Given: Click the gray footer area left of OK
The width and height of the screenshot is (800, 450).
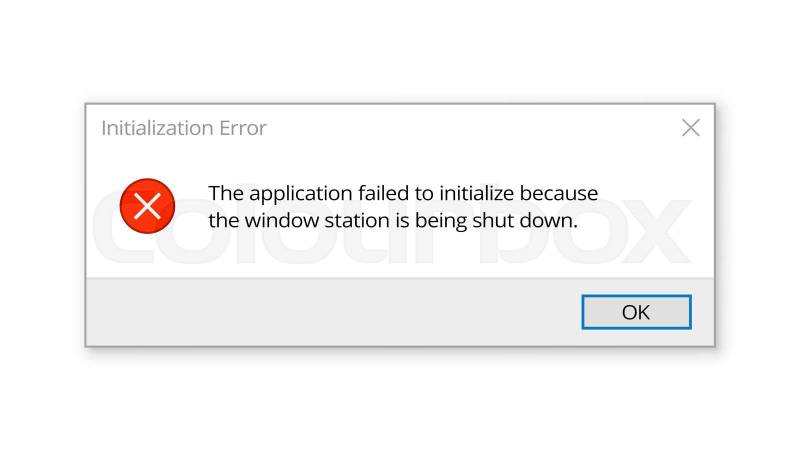Looking at the screenshot, I should click(330, 312).
